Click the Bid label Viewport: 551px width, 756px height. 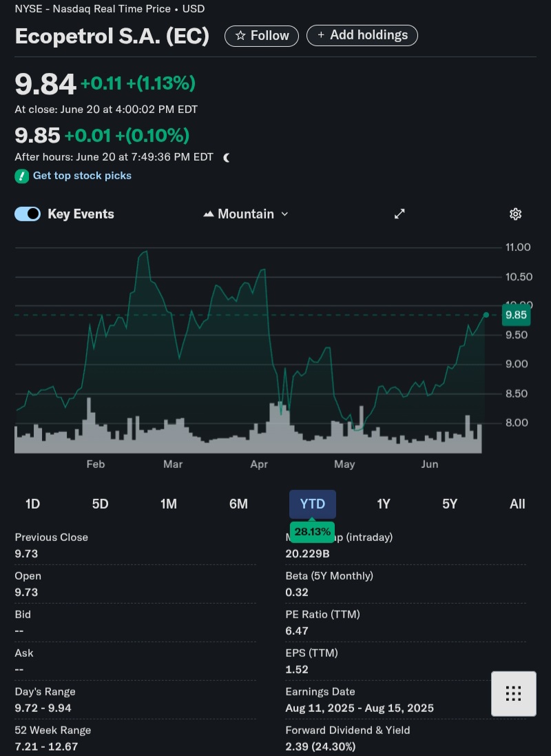[23, 615]
